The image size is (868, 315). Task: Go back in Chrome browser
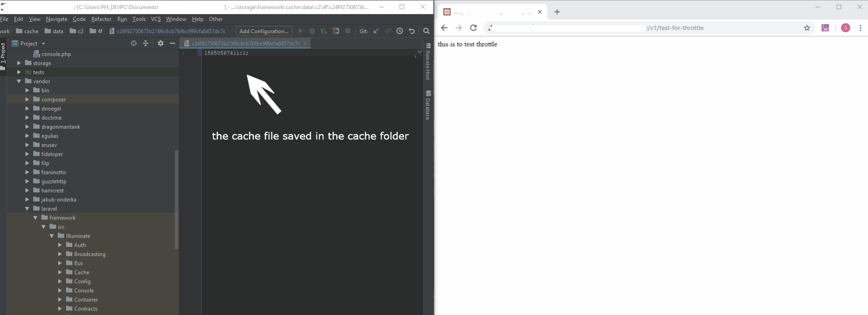[x=444, y=28]
